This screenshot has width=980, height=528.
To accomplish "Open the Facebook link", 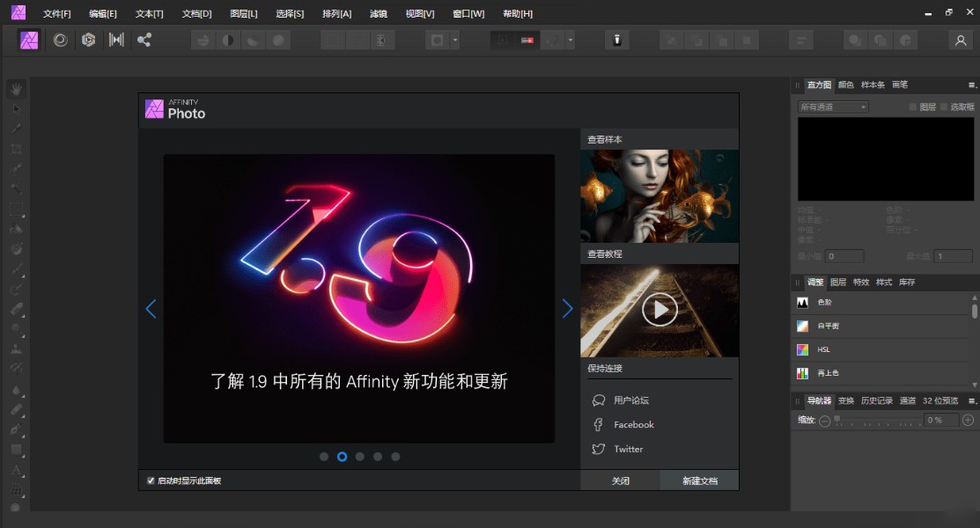I will tap(634, 425).
